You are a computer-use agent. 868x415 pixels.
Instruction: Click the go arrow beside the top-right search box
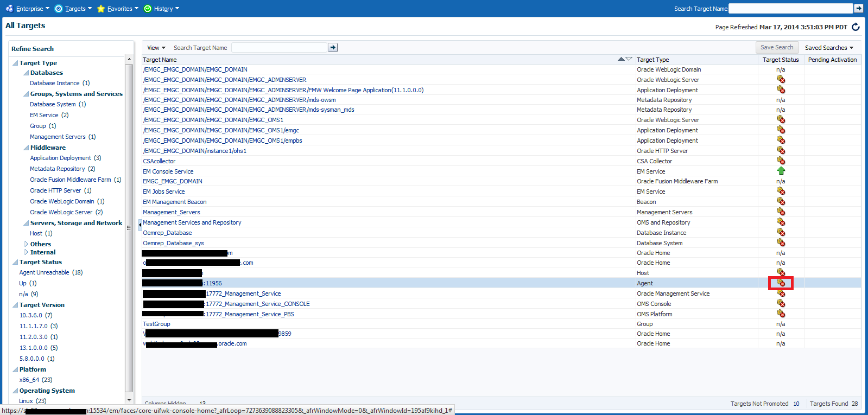point(858,8)
